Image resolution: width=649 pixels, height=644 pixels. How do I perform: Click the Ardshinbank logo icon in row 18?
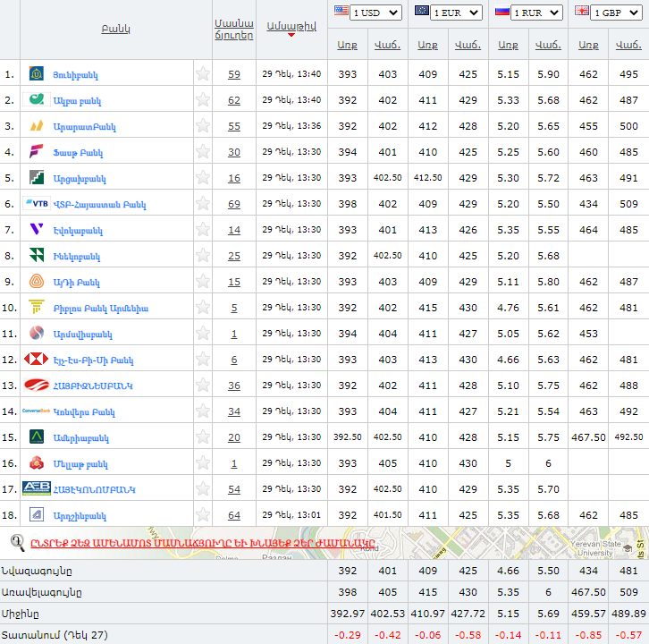(37, 514)
